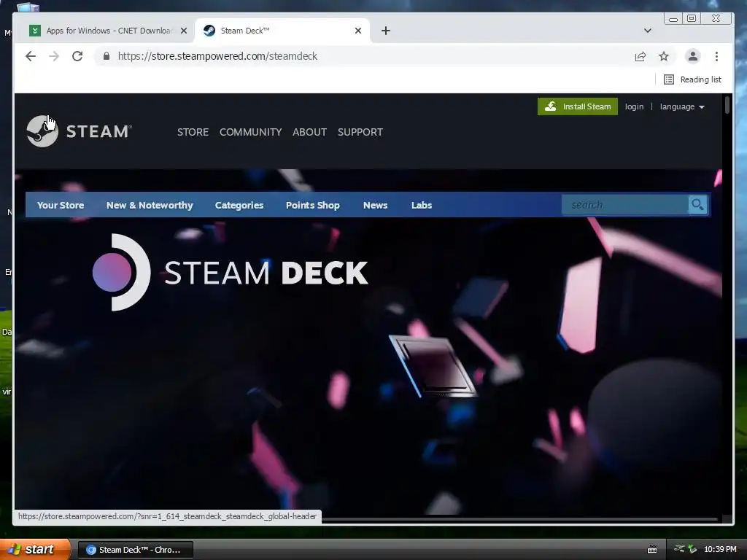View site info via the padlock icon

107,56
